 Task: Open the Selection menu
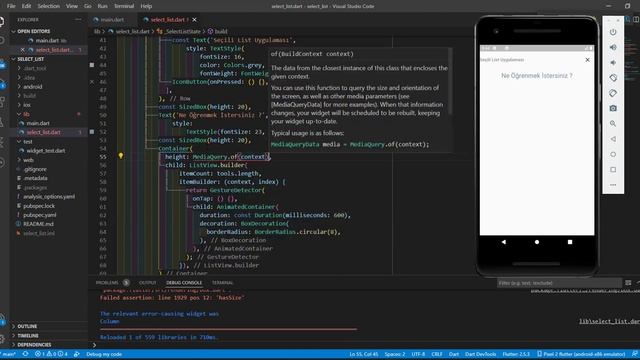click(49, 6)
